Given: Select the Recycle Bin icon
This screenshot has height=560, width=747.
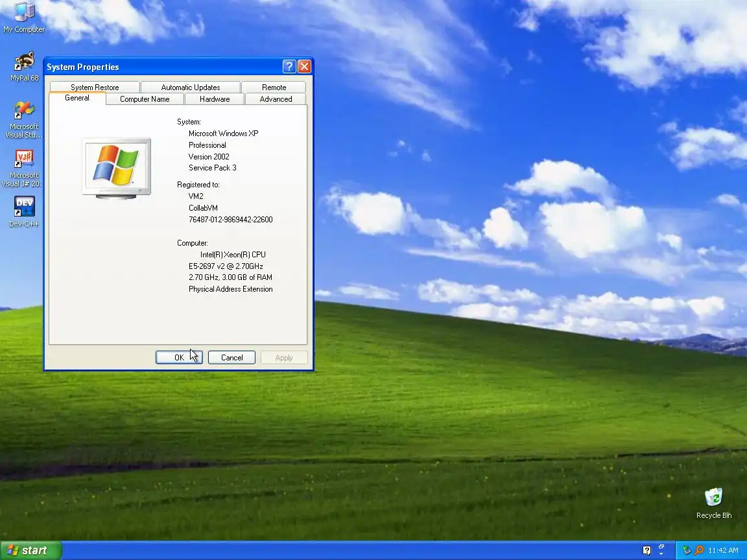Looking at the screenshot, I should coord(714,504).
